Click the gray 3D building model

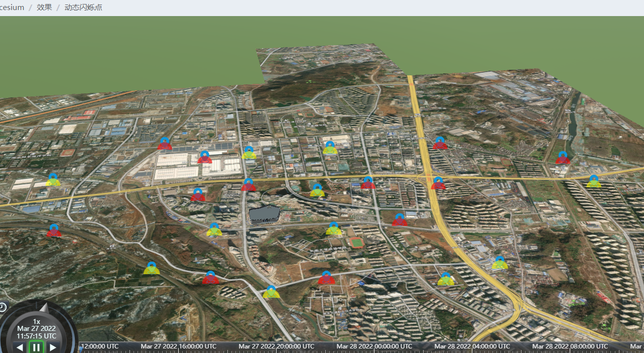pyautogui.click(x=265, y=214)
